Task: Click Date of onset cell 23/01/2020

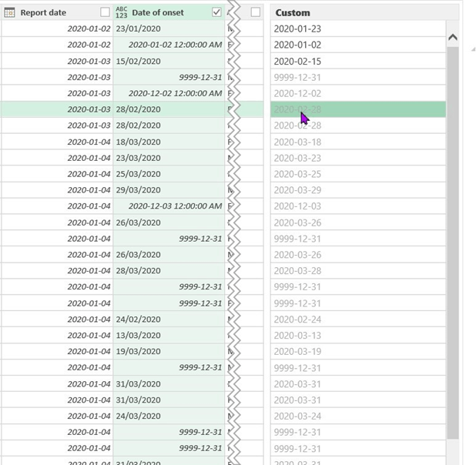Action: click(x=169, y=28)
